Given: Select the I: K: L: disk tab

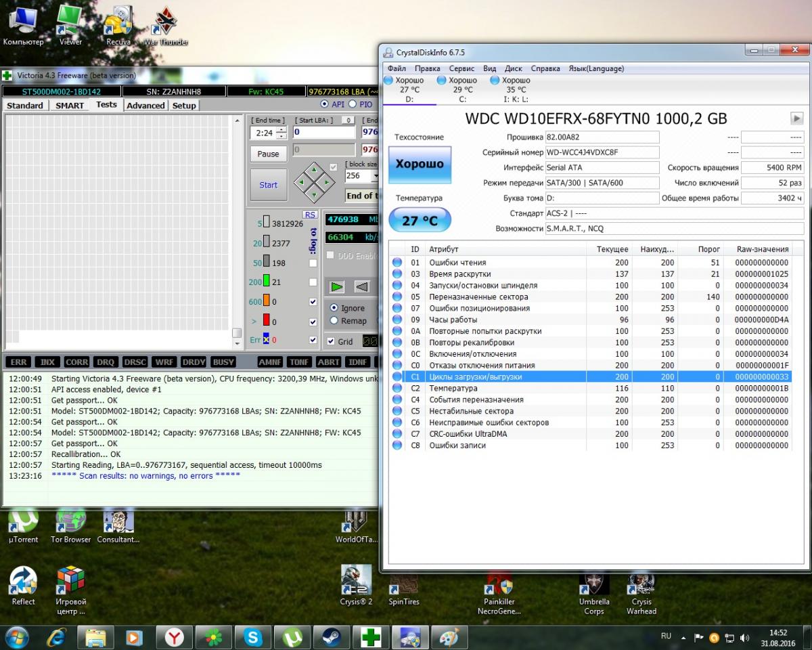Looking at the screenshot, I should (x=516, y=89).
